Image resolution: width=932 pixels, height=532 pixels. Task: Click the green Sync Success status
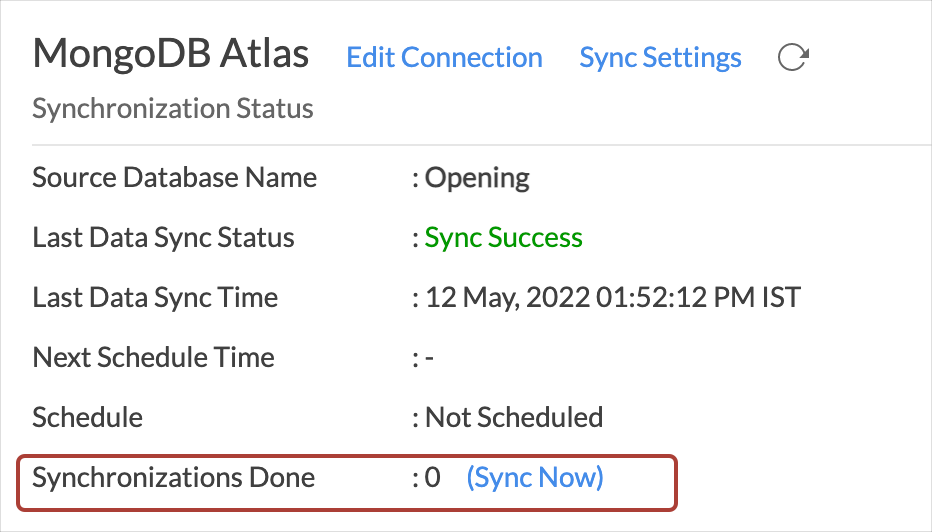503,238
